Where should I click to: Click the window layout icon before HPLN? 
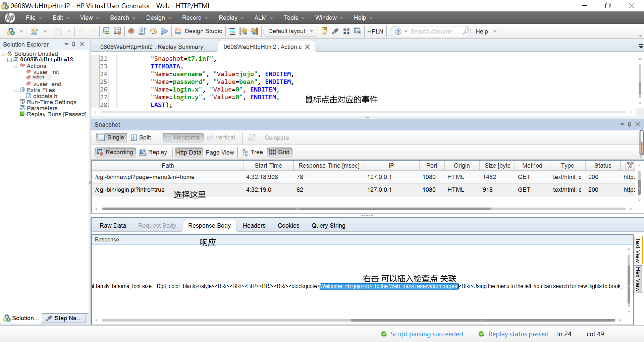pyautogui.click(x=358, y=31)
